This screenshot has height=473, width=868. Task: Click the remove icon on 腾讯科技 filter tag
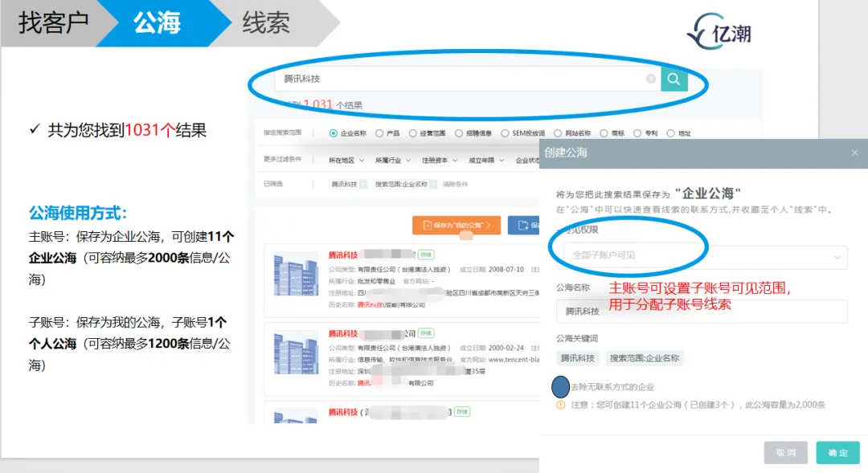[363, 184]
